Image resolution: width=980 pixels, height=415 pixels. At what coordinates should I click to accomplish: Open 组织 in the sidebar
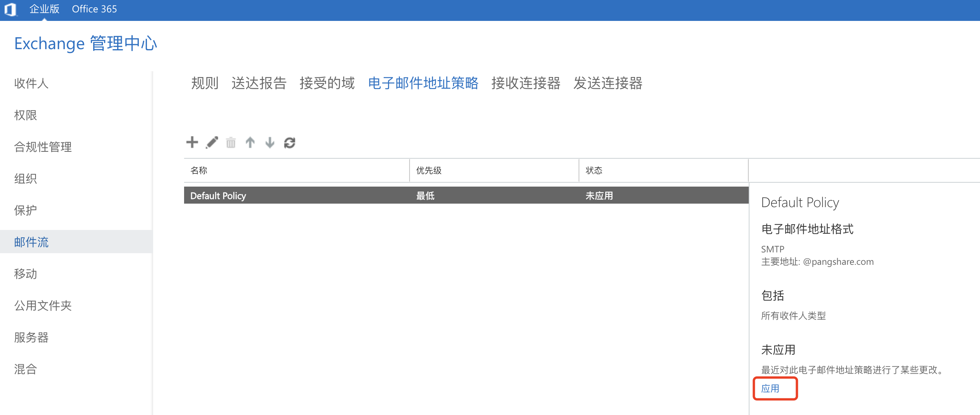[x=26, y=178]
